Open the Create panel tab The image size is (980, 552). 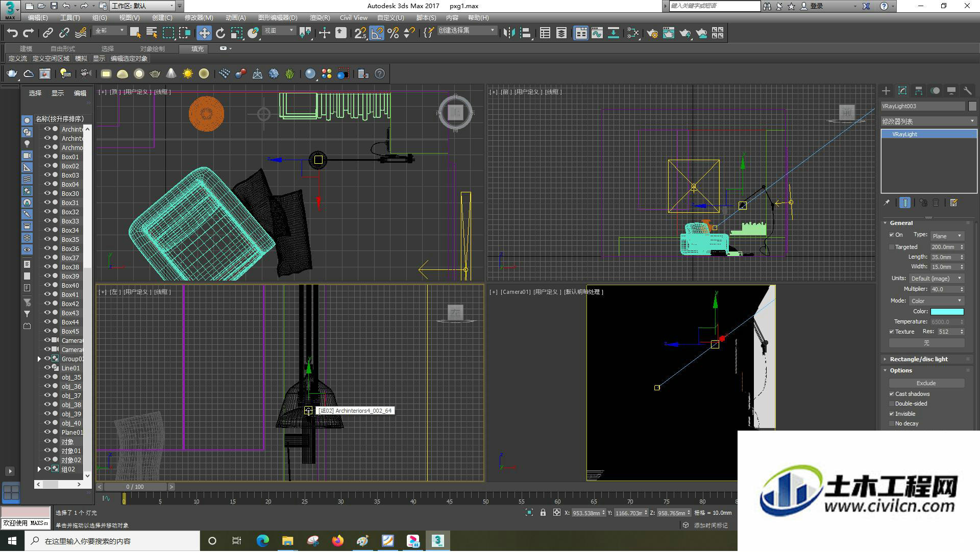[x=886, y=91]
